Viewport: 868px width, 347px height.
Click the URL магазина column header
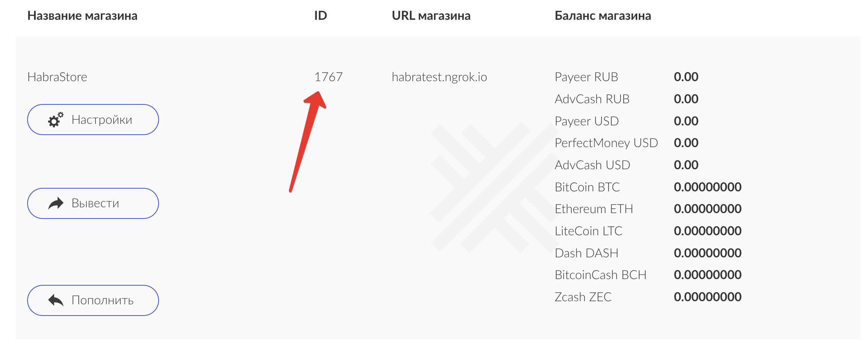tap(431, 16)
